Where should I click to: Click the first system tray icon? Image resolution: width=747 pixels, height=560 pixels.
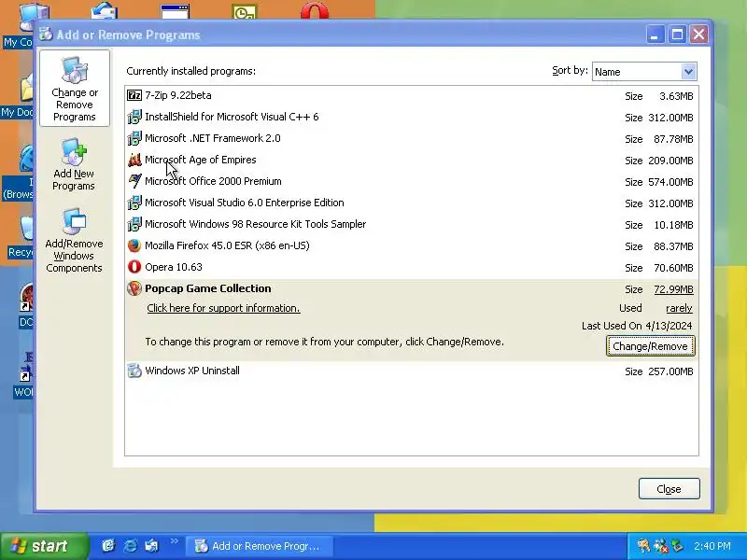(x=643, y=546)
